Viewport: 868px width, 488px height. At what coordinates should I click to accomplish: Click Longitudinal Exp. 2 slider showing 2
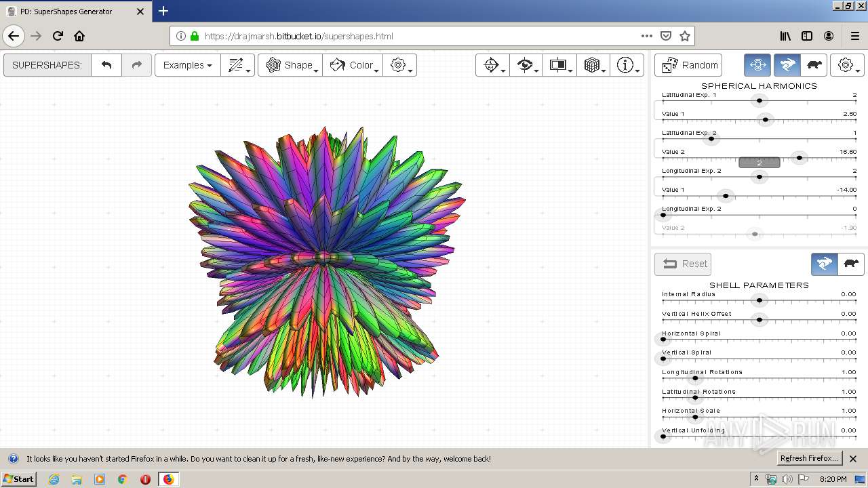click(759, 177)
